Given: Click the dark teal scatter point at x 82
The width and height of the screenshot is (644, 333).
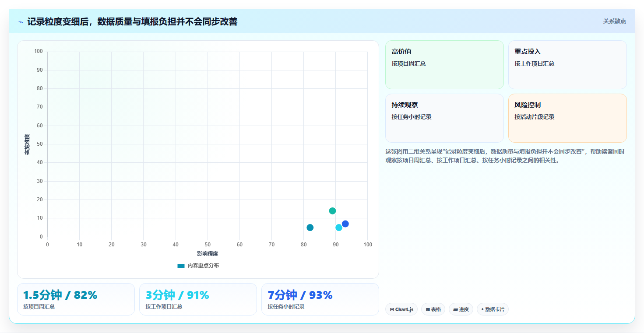Looking at the screenshot, I should (310, 228).
